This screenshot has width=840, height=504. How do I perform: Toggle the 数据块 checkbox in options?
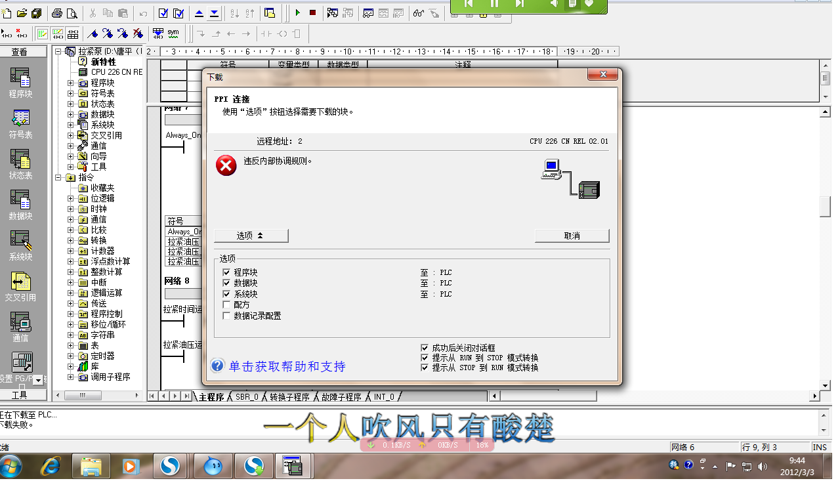pyautogui.click(x=227, y=283)
